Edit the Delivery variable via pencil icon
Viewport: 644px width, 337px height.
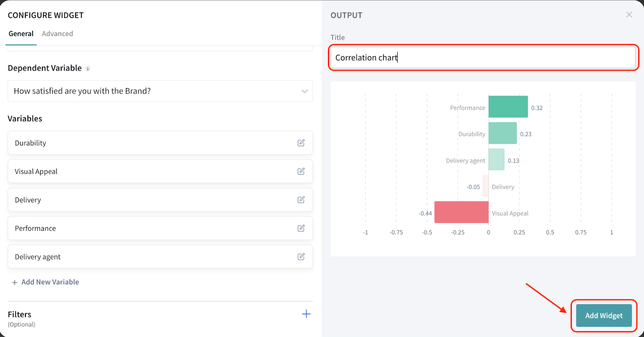[x=301, y=200]
